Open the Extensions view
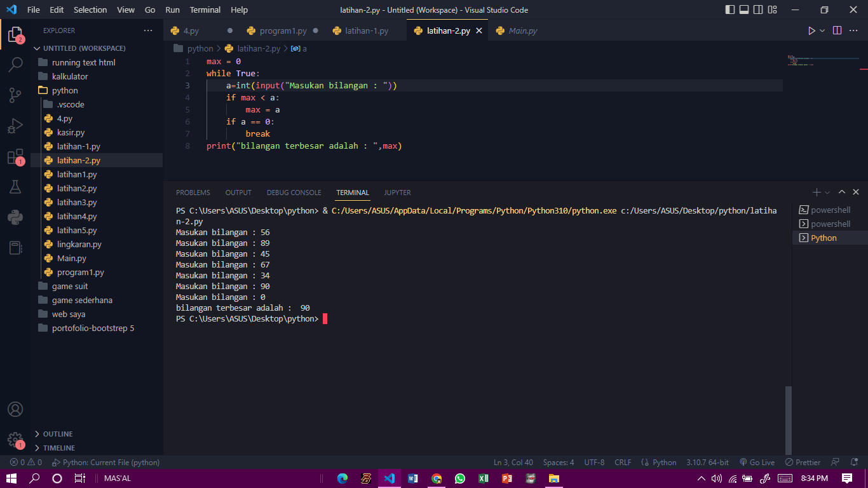 15,156
